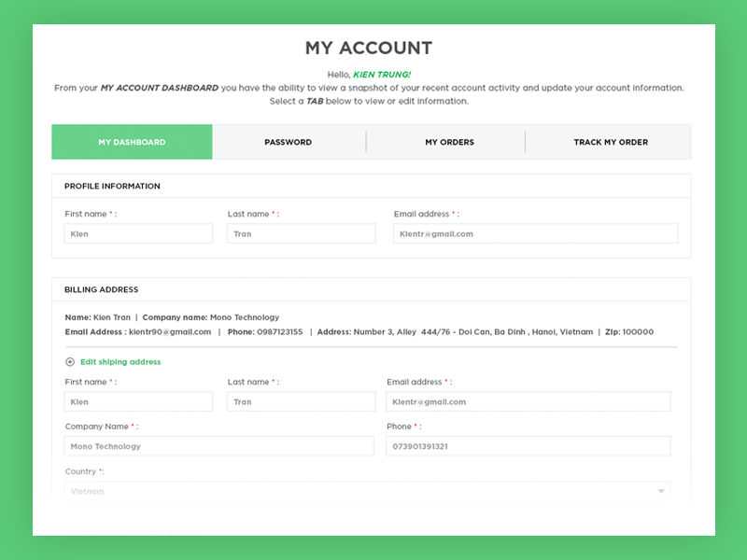Select the shipping Email address input
The height and width of the screenshot is (560, 747).
click(x=529, y=401)
